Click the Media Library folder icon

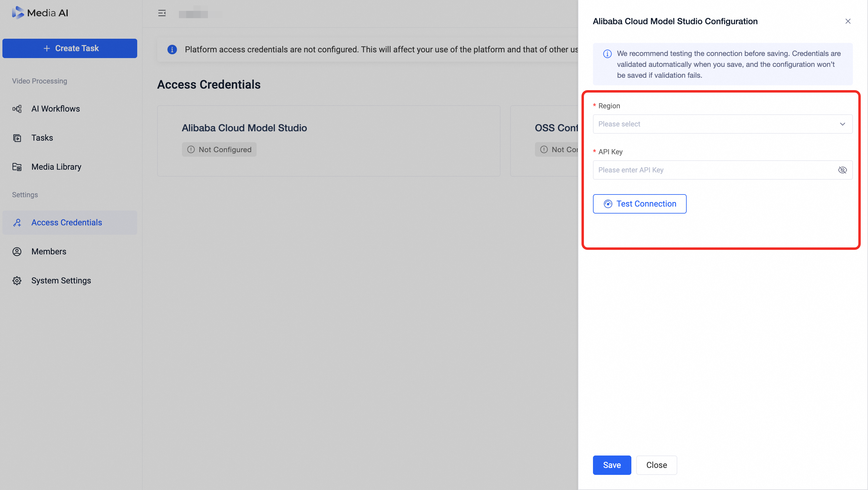click(17, 167)
